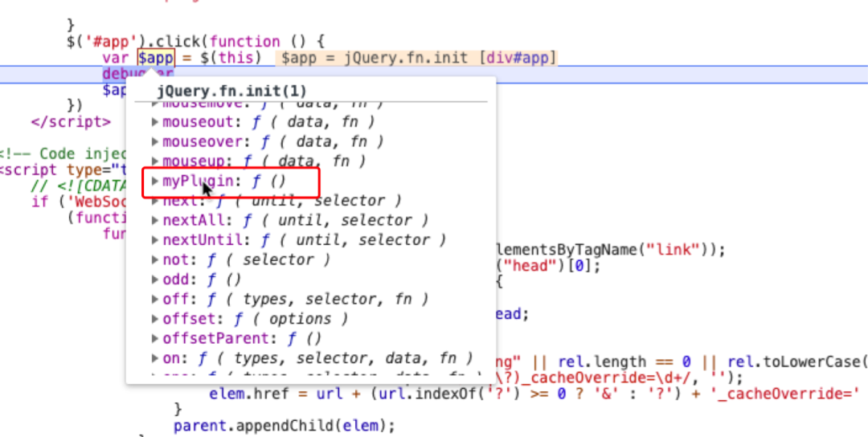Click the closing </script> tag

coord(71,121)
